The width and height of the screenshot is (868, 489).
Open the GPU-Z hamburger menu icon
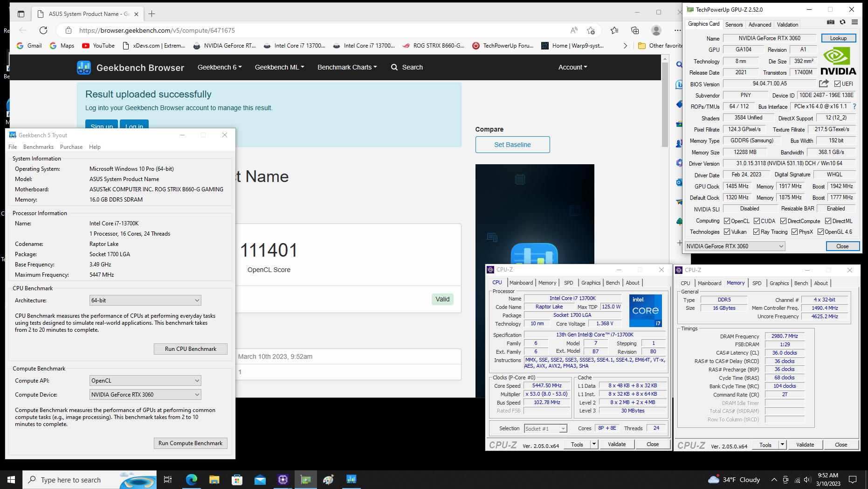[854, 22]
